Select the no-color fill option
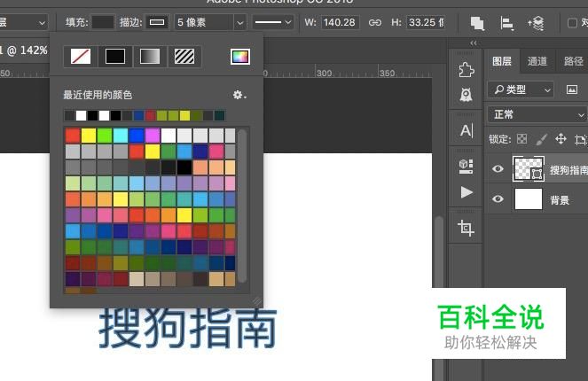Screen dimensions: 588x381 pos(81,57)
